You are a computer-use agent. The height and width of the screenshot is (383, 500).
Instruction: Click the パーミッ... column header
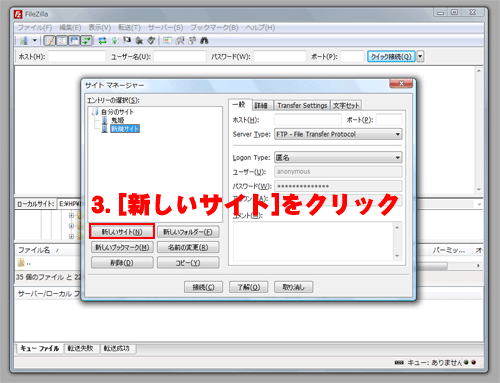448,250
